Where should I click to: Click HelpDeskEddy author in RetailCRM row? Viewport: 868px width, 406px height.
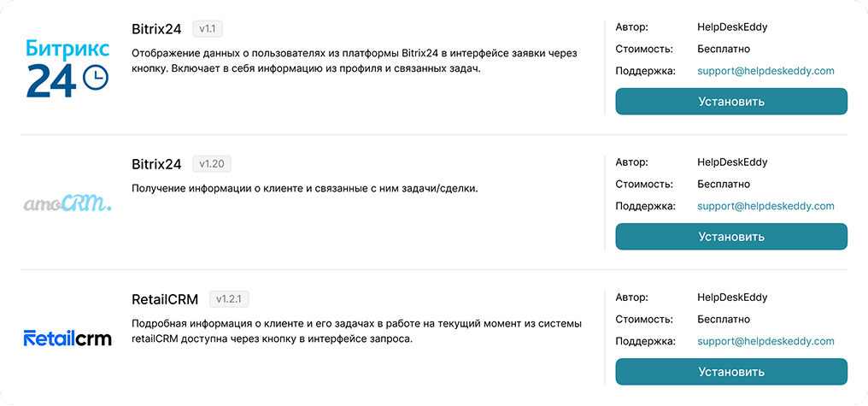[x=732, y=297]
